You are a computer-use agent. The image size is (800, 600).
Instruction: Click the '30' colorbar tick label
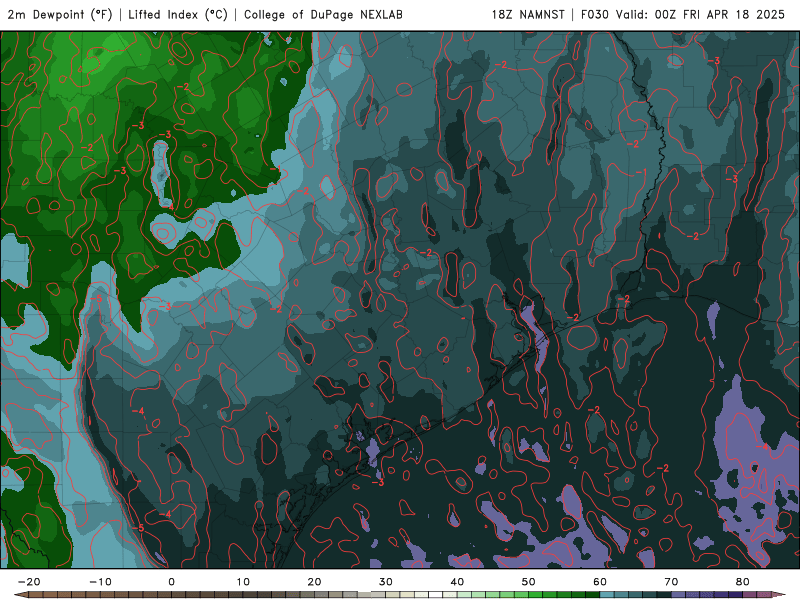(386, 582)
